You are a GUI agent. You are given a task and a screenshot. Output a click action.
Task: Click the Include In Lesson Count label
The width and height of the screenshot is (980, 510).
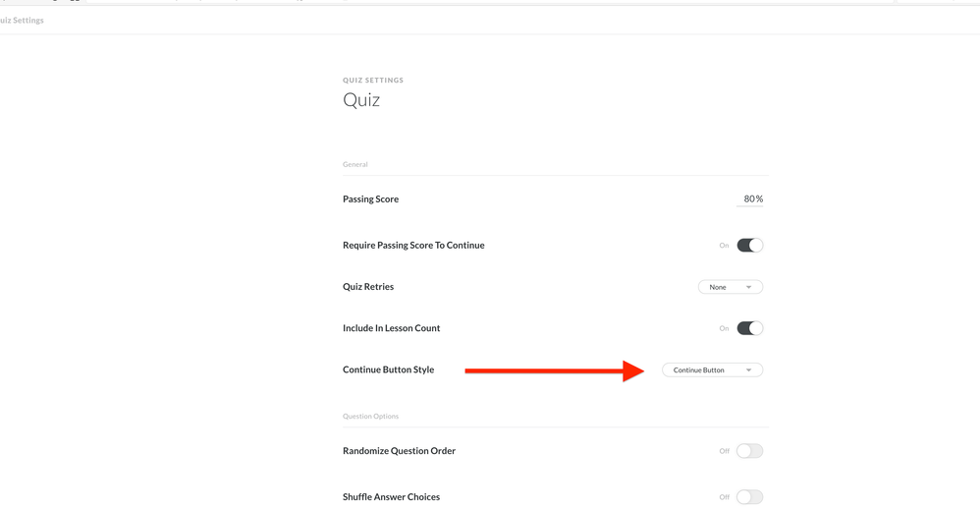[391, 328]
